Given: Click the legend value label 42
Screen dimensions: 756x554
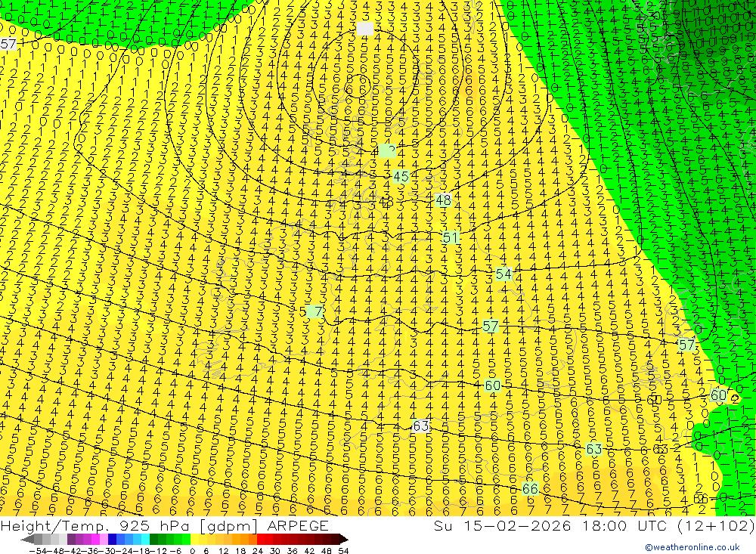Looking at the screenshot, I should [x=309, y=551].
